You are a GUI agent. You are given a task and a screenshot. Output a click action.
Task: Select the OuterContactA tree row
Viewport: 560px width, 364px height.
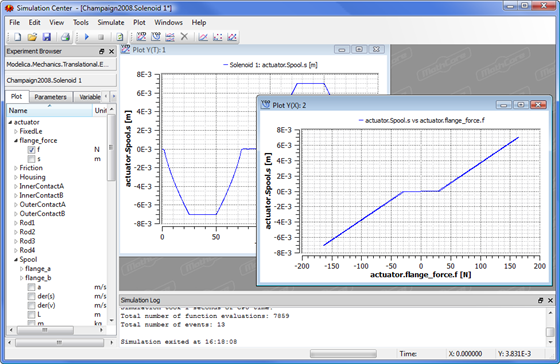tap(42, 204)
